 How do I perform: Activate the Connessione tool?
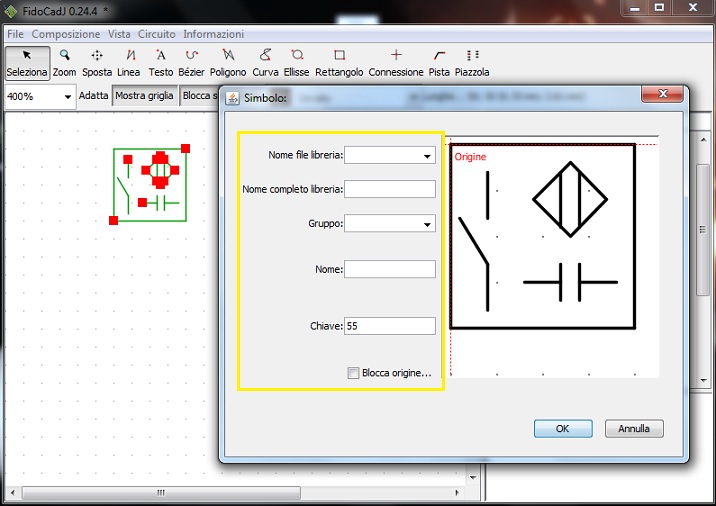[x=396, y=62]
